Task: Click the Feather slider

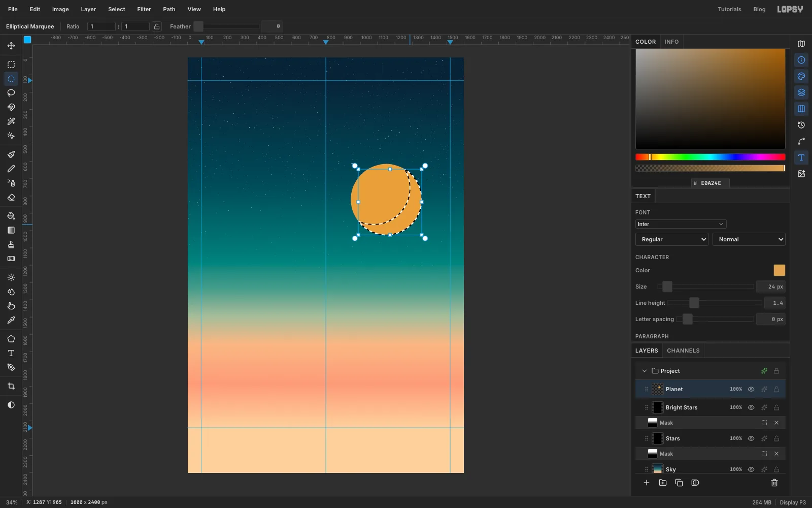Action: coord(226,26)
